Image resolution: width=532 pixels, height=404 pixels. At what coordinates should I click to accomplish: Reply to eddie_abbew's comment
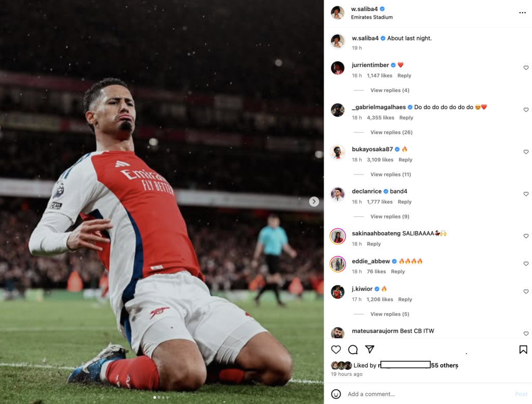tap(398, 272)
